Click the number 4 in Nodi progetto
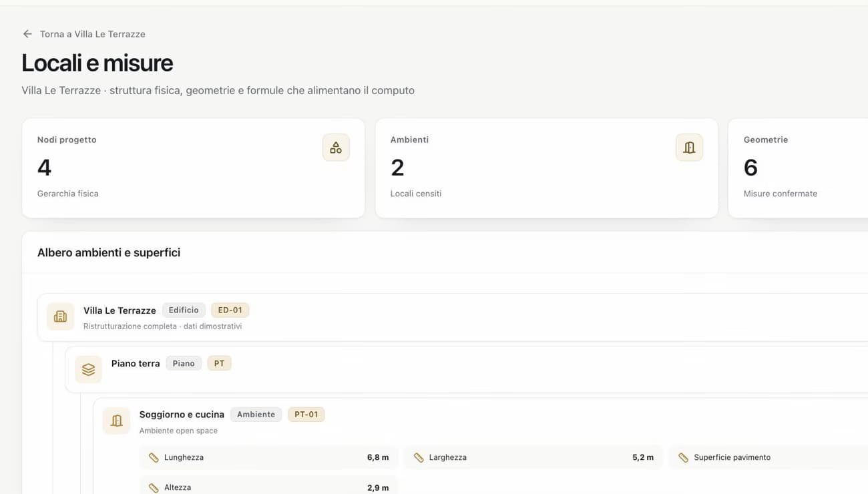Screen dimensions: 868x494 click(44, 168)
